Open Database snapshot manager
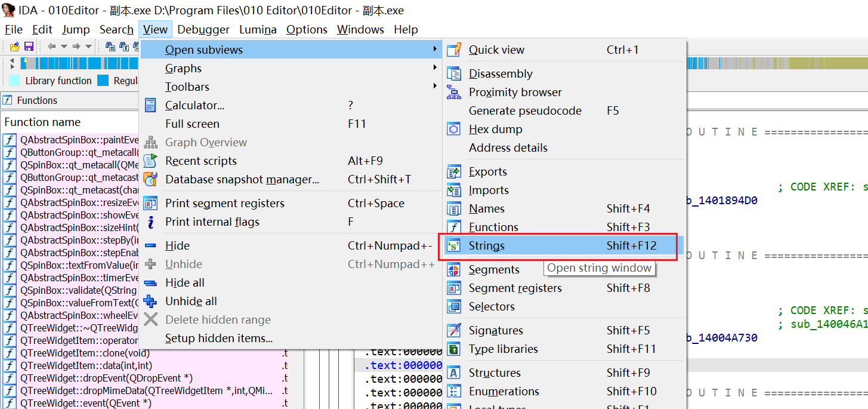The height and width of the screenshot is (409, 868). click(291, 179)
